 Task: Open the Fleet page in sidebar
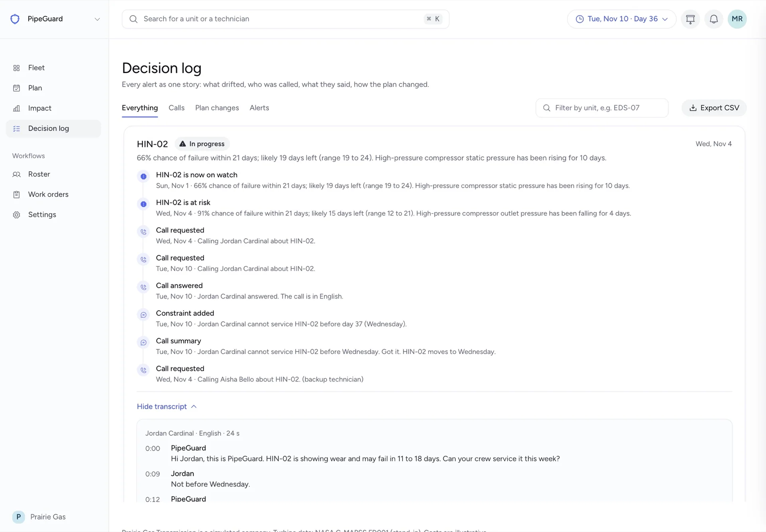pos(53,68)
